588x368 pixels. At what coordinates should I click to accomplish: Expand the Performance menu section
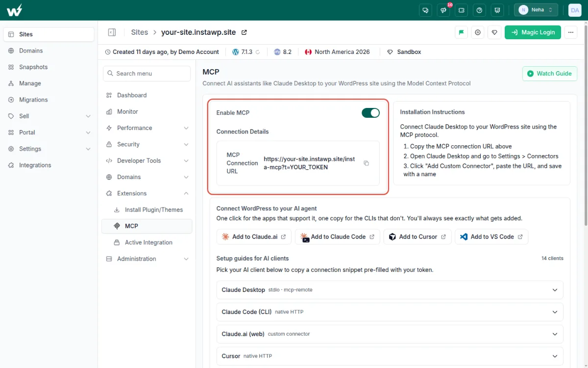coord(147,128)
